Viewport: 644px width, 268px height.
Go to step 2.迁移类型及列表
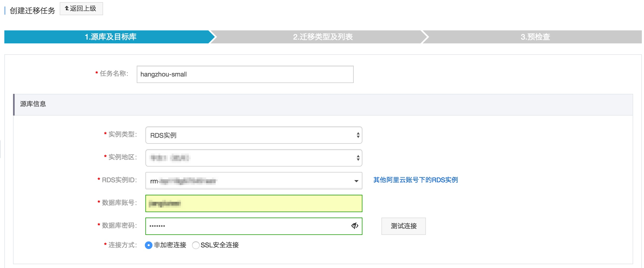(x=323, y=37)
